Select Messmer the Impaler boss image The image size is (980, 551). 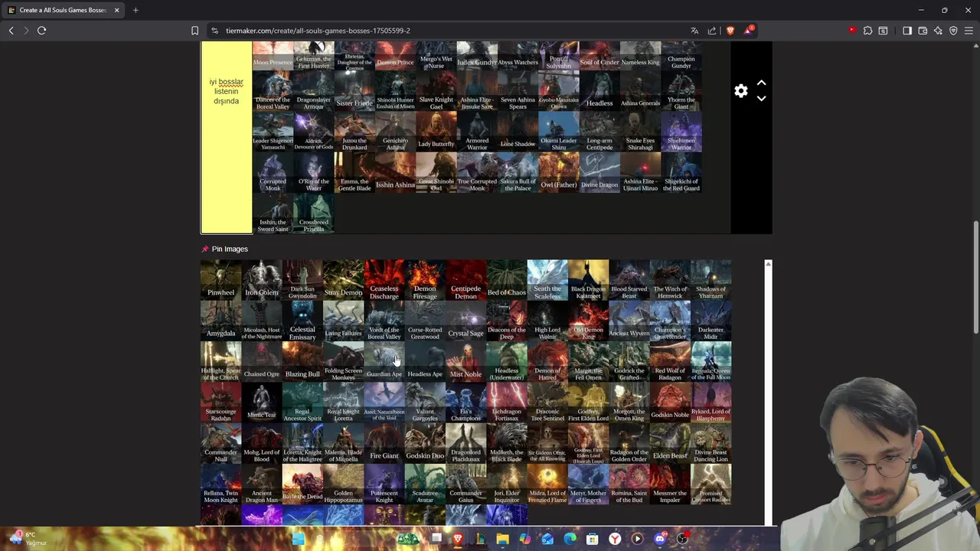pyautogui.click(x=670, y=484)
